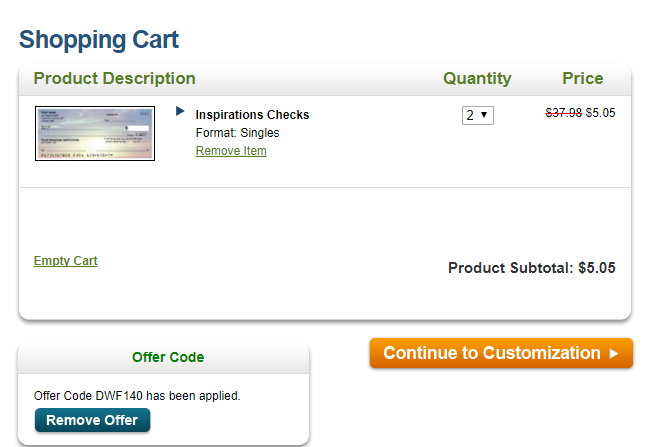The image size is (658, 447).
Task: Click the Shopping Cart page heading
Action: pos(99,40)
